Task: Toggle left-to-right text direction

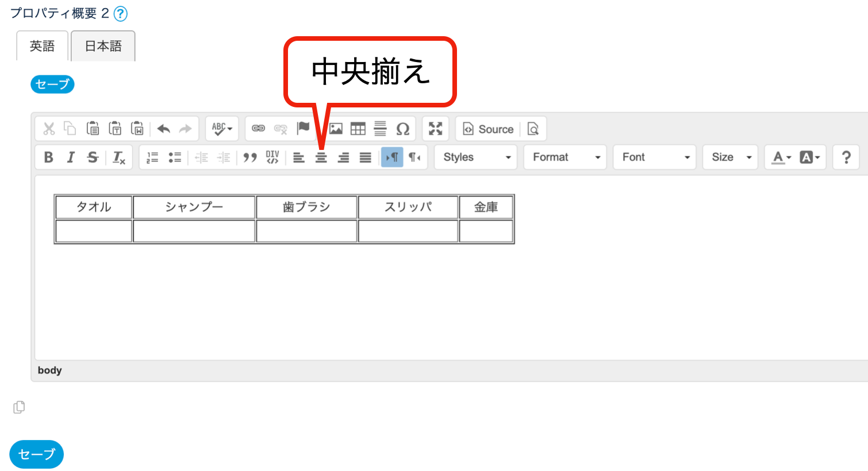Action: point(392,157)
